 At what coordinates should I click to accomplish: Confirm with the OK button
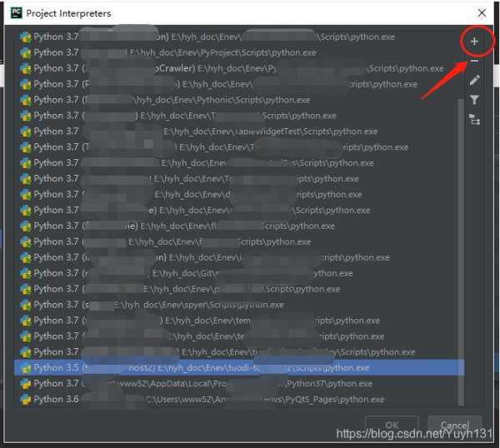392,425
